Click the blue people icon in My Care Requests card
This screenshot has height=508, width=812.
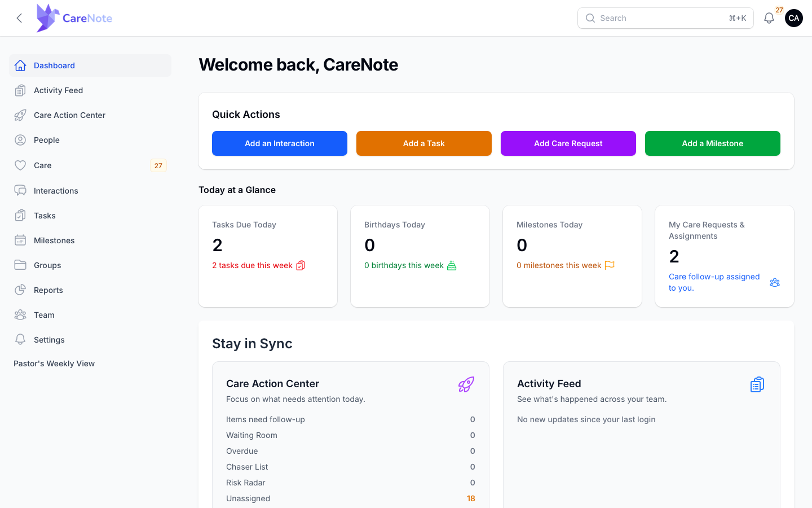tap(775, 282)
